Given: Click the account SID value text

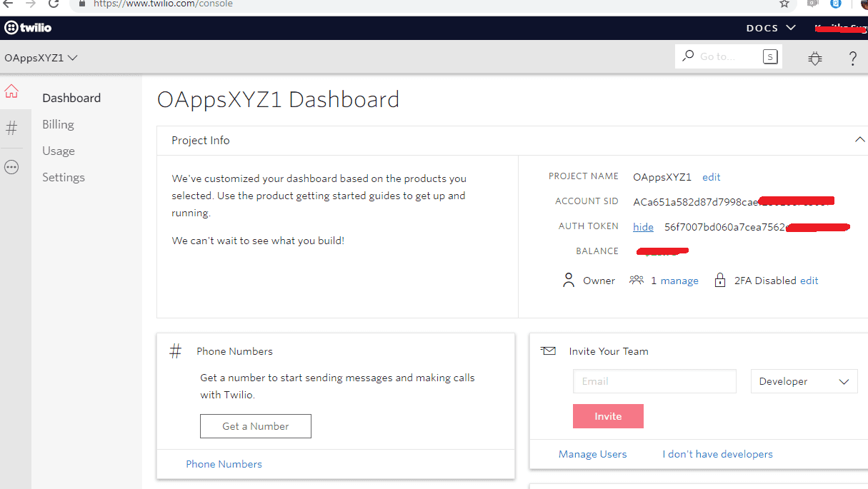Looking at the screenshot, I should (x=734, y=201).
